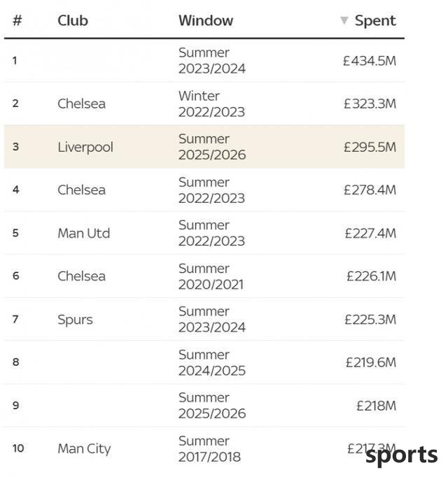Viewport: 448px width, 477px height.
Task: Click Spurs club name
Action: [x=75, y=320]
